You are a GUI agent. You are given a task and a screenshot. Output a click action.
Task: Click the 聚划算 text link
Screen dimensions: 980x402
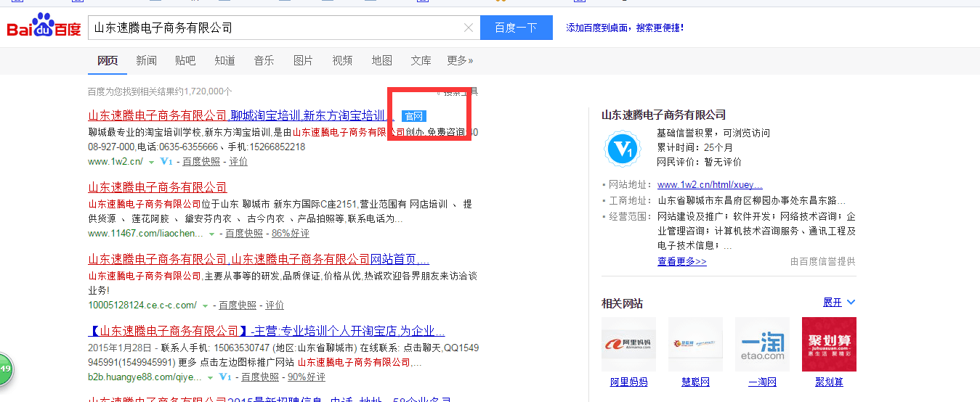pos(829,382)
